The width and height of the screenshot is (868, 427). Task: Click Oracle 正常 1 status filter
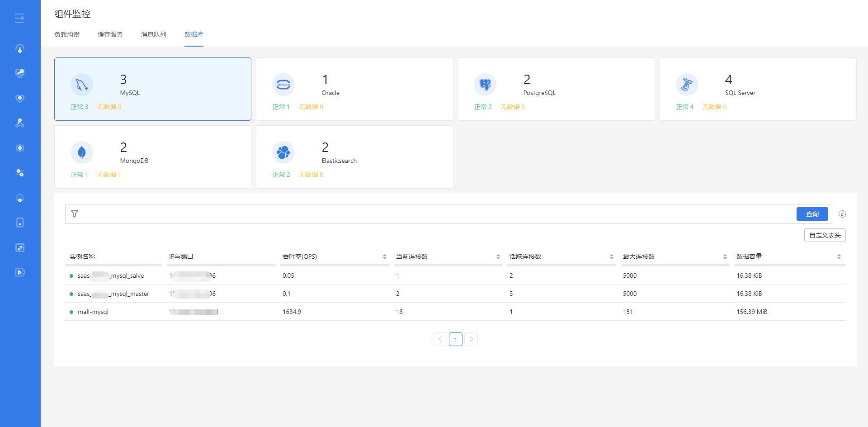point(281,107)
